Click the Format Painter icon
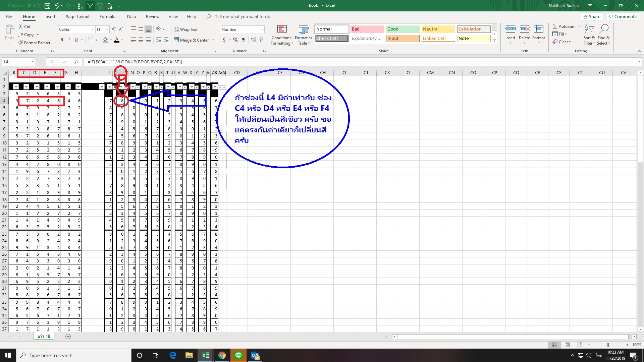Image resolution: width=644 pixels, height=362 pixels. pos(21,43)
